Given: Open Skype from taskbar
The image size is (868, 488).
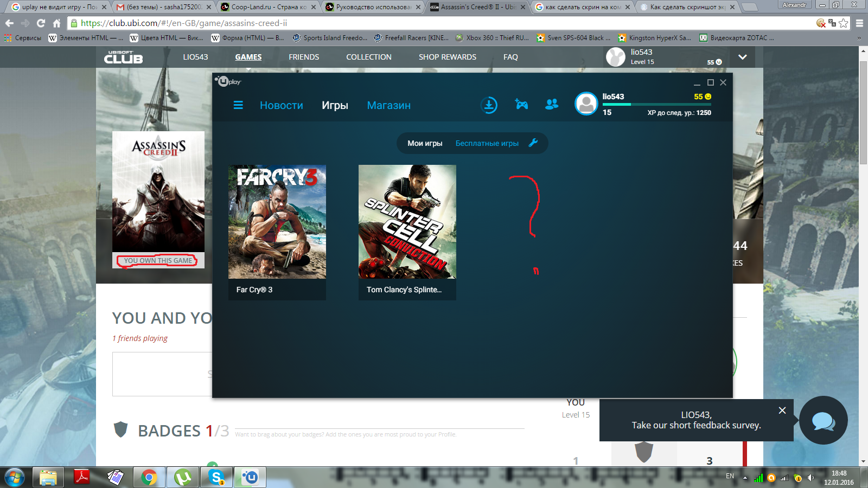Looking at the screenshot, I should pos(216,477).
